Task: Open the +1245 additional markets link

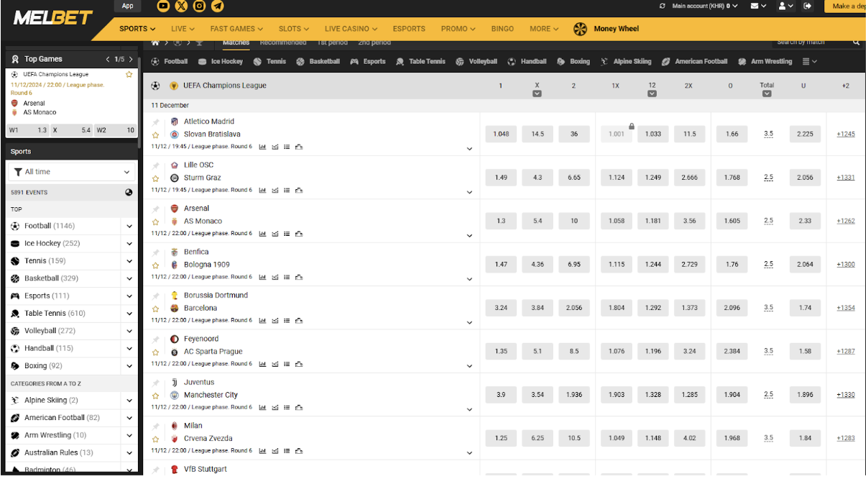Action: tap(846, 134)
